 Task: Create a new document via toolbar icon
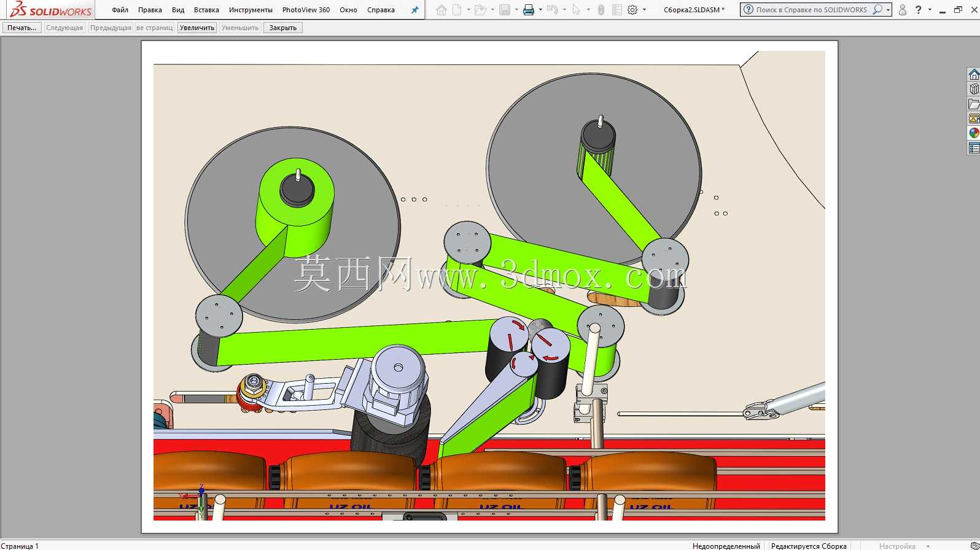point(457,10)
